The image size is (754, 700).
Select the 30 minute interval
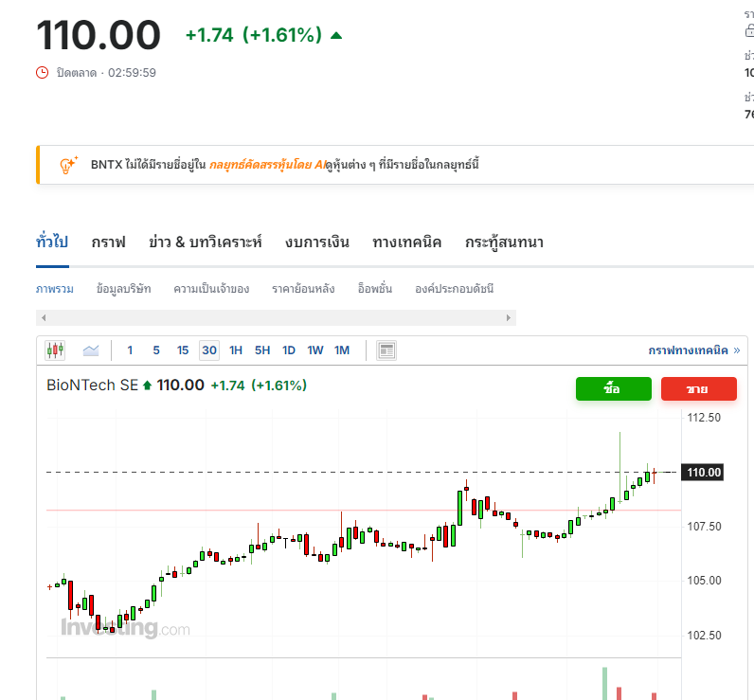[x=209, y=350]
